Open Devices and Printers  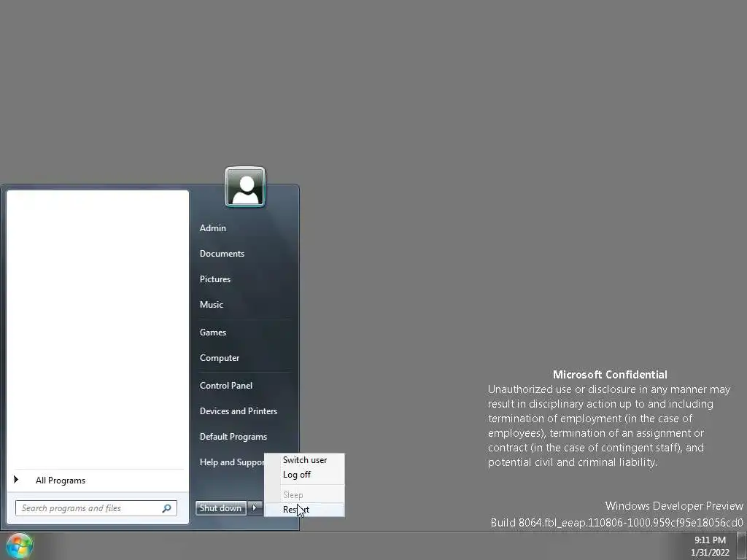pyautogui.click(x=239, y=411)
